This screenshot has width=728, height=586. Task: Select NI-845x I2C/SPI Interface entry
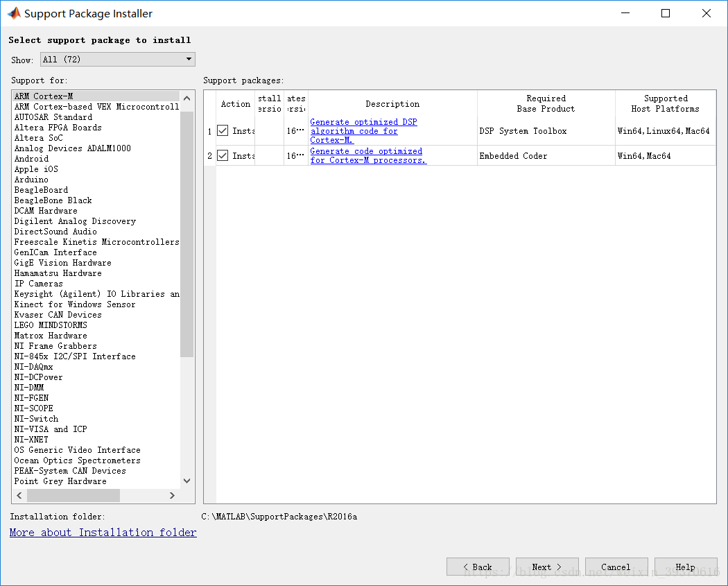[96, 356]
